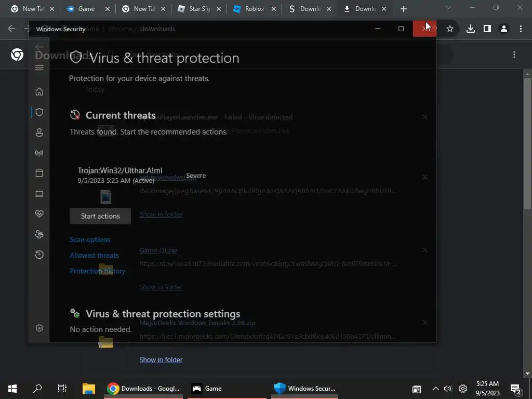This screenshot has width=532, height=399.
Task: Click Chrome back navigation arrow
Action: 11,29
